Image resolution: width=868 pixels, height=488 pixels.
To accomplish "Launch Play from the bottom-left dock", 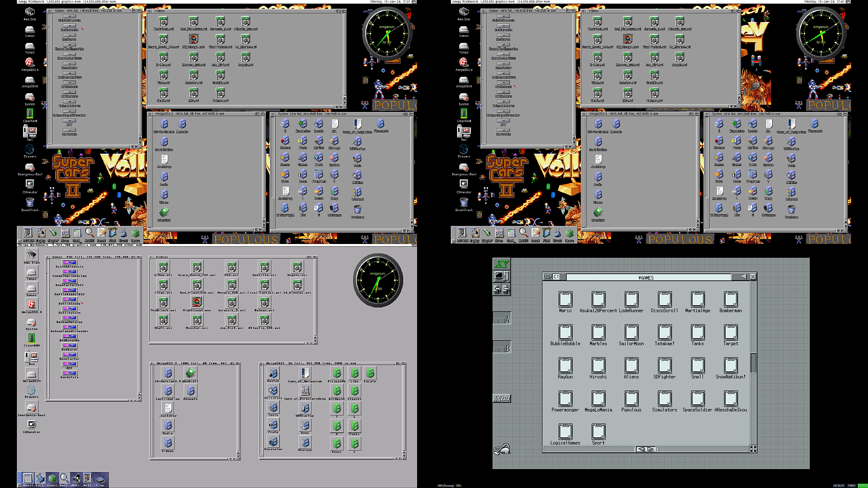I will (100, 479).
